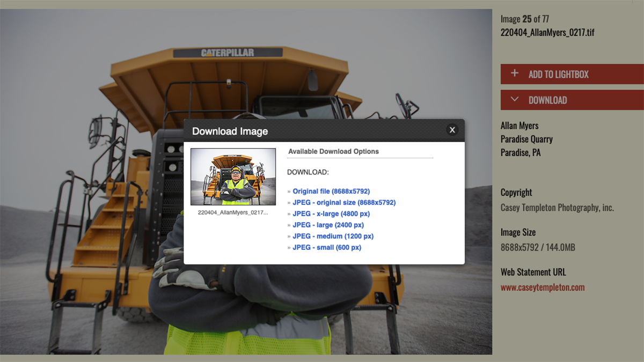Open the Download button in sidebar
This screenshot has width=644, height=362.
click(x=572, y=100)
